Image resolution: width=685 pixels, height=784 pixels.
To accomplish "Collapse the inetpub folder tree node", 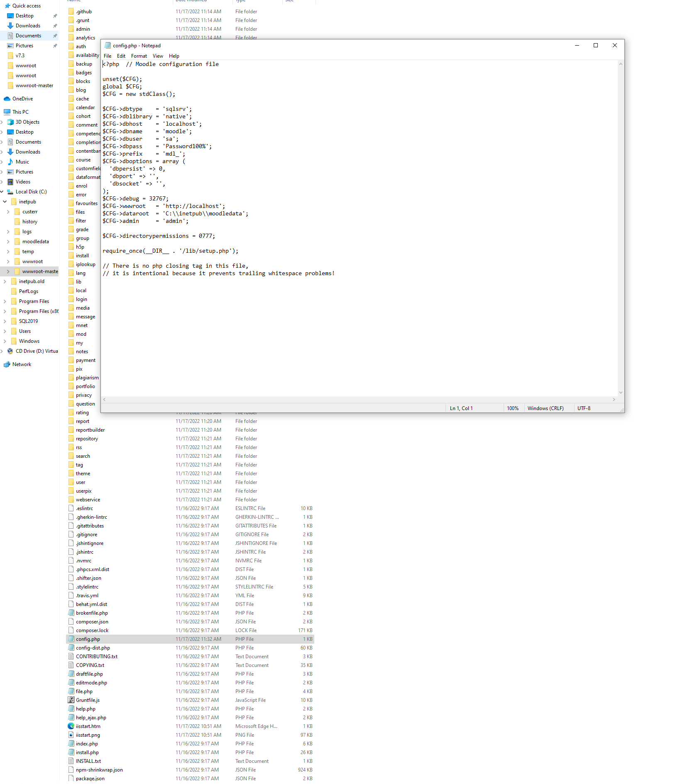I will (x=5, y=202).
